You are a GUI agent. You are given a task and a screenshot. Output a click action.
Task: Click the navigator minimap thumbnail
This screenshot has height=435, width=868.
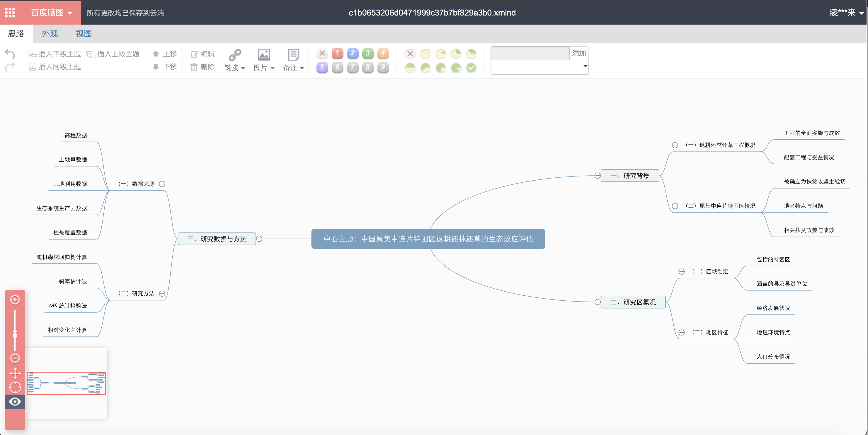[x=66, y=383]
